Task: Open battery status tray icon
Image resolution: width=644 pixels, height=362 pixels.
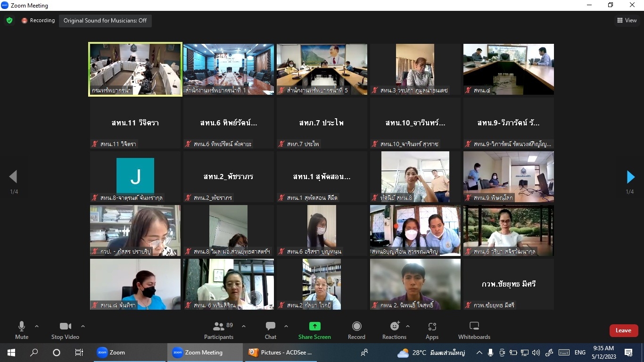Action: [513, 353]
